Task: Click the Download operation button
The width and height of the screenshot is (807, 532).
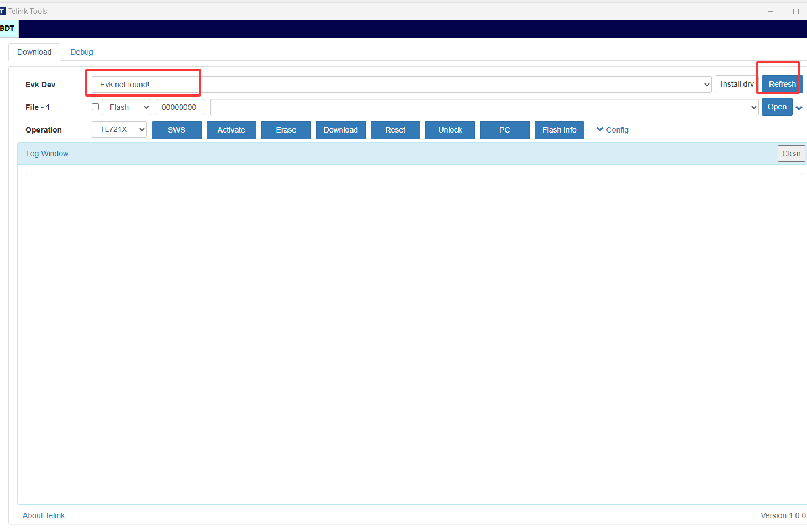Action: 341,130
